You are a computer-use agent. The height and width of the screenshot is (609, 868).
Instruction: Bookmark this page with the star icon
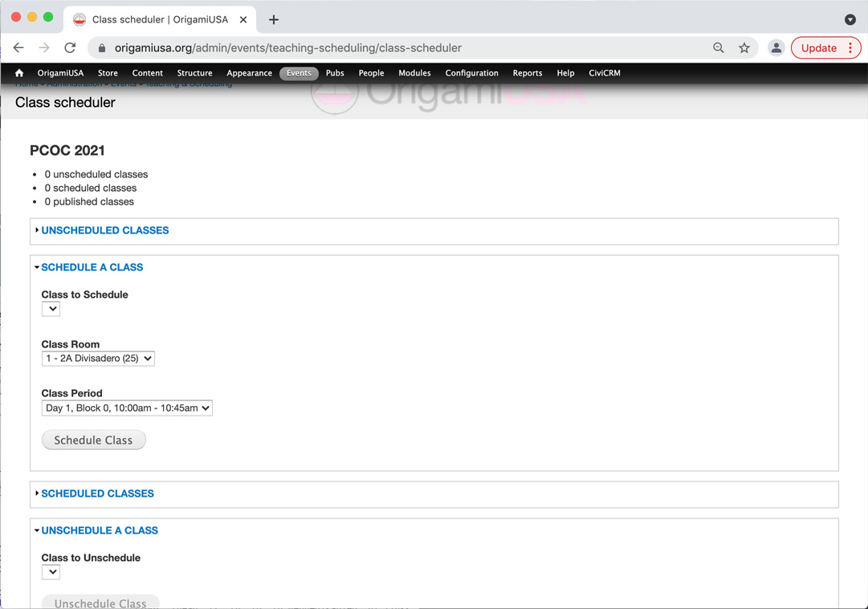(744, 48)
